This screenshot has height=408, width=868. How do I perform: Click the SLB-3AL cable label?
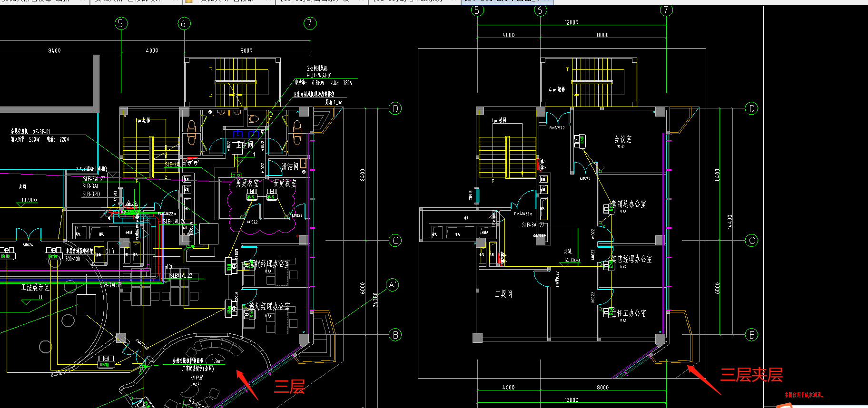pyautogui.click(x=91, y=186)
